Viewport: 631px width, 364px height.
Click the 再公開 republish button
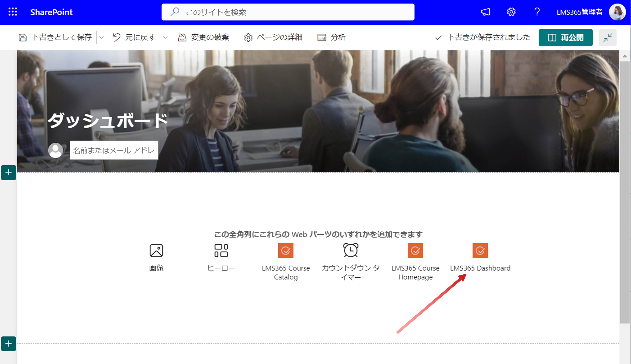[x=566, y=38]
